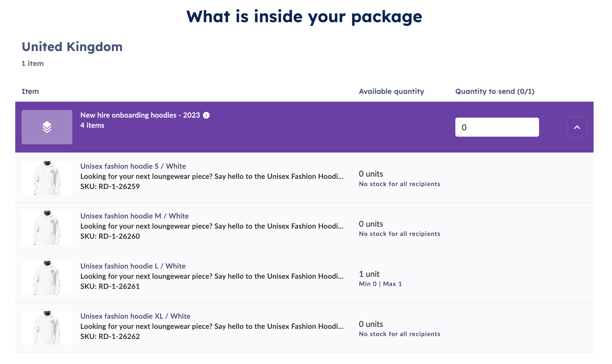Click the hoodie S description text
The width and height of the screenshot is (612, 364).
212,176
